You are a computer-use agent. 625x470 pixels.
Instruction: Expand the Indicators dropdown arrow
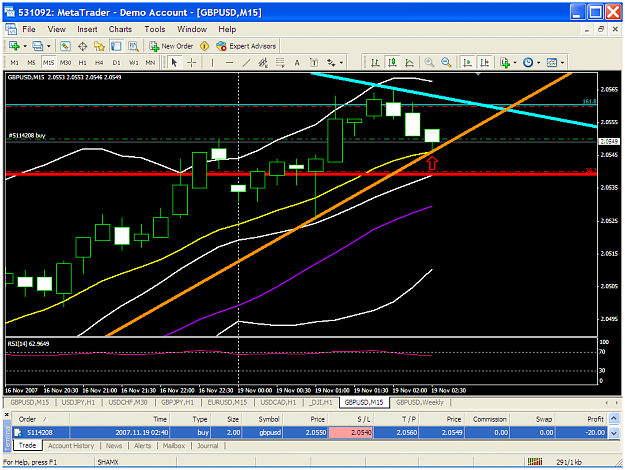515,63
